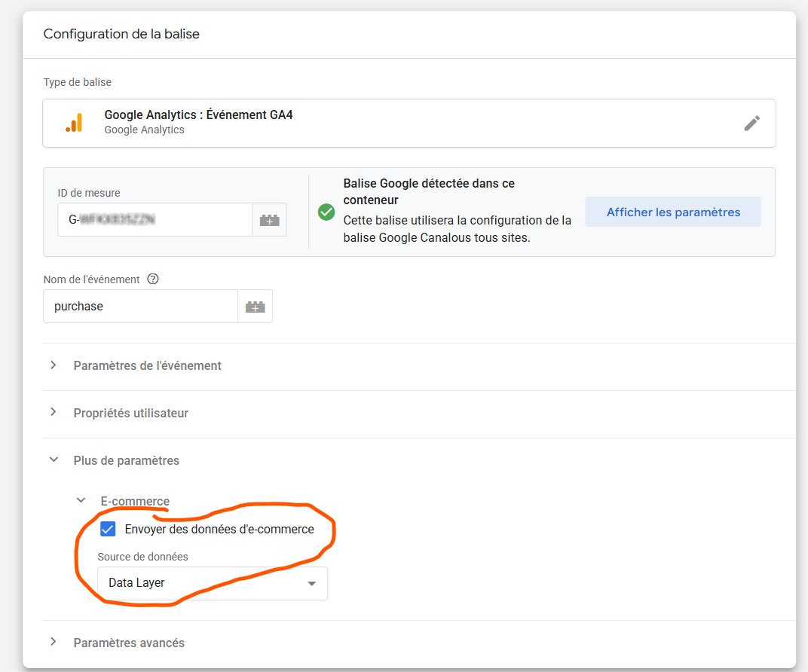The image size is (808, 672).
Task: Open variable picker beside the purchase field
Action: tap(255, 307)
